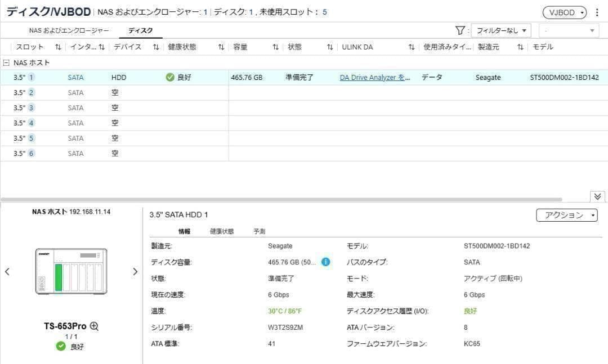Open the three-dot options menu

597,12
